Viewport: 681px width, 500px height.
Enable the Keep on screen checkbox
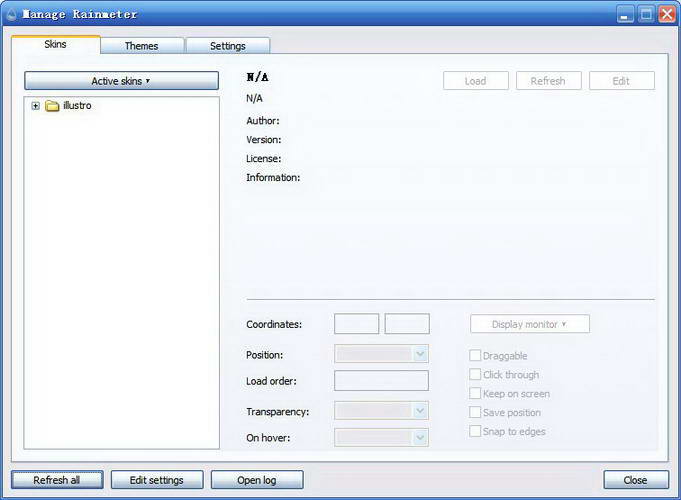tap(475, 393)
